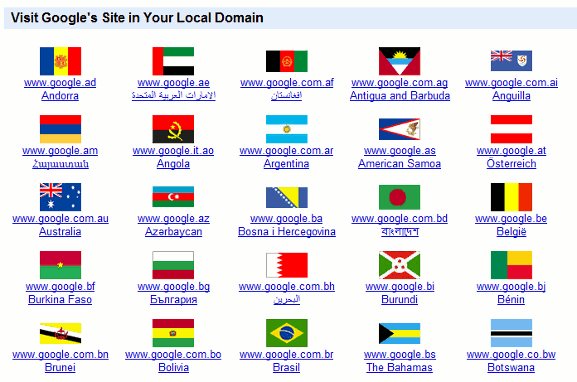Follow the Andorra country name link
Screen dimensions: 577x382
pos(60,96)
